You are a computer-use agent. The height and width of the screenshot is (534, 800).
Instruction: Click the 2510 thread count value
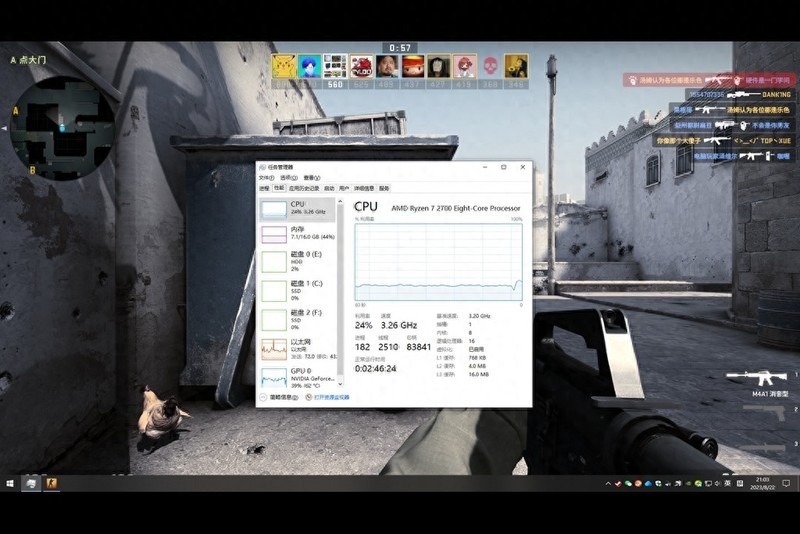(x=388, y=347)
